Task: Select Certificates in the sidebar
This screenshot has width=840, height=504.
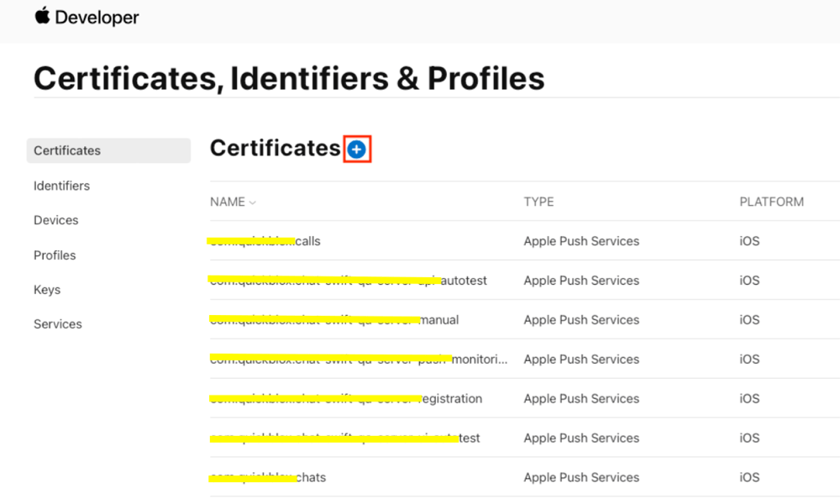Action: 108,150
